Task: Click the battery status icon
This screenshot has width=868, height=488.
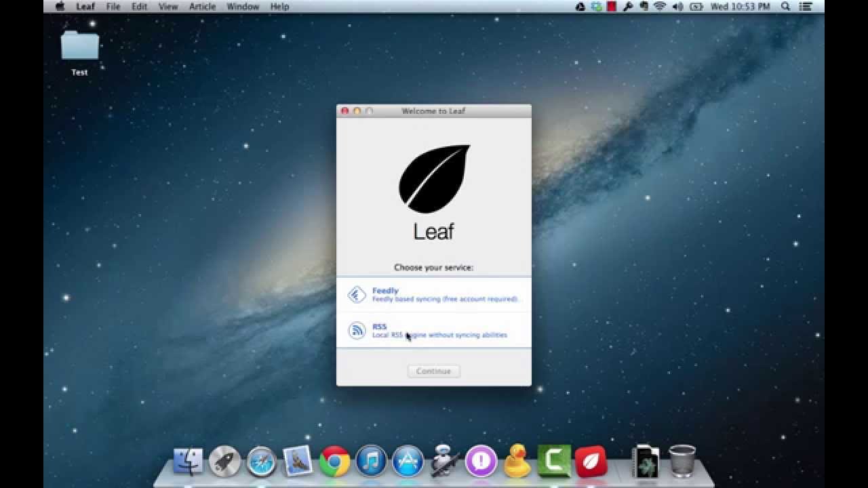Action: [x=696, y=7]
